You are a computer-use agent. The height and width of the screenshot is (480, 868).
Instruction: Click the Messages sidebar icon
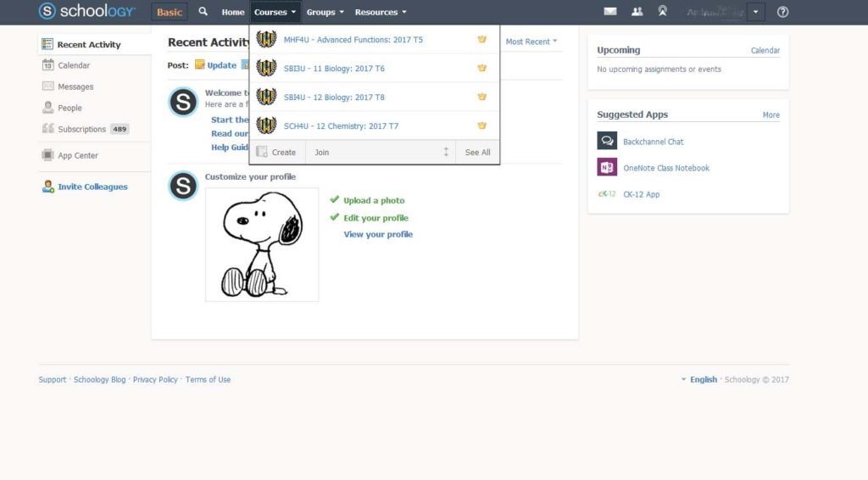click(48, 87)
